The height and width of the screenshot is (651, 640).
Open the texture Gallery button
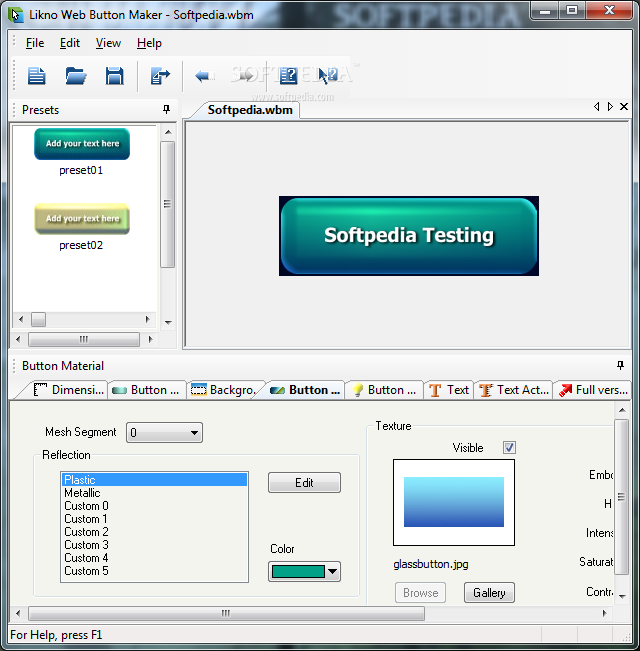tap(489, 592)
